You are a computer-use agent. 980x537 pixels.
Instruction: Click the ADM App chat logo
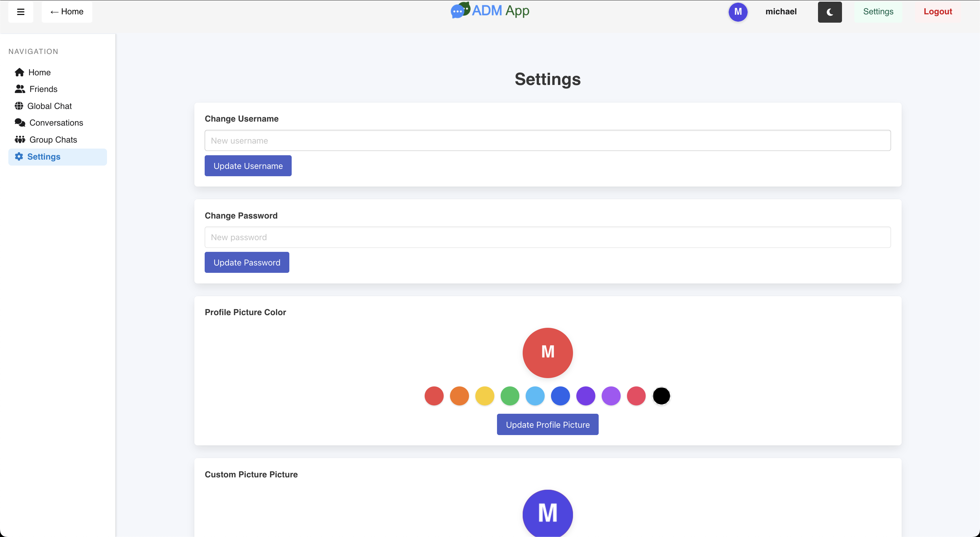460,10
